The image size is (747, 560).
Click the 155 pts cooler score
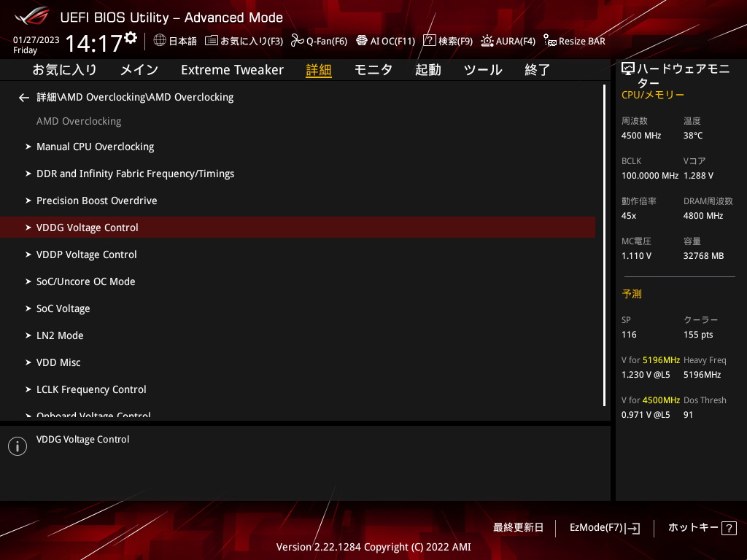coord(698,335)
